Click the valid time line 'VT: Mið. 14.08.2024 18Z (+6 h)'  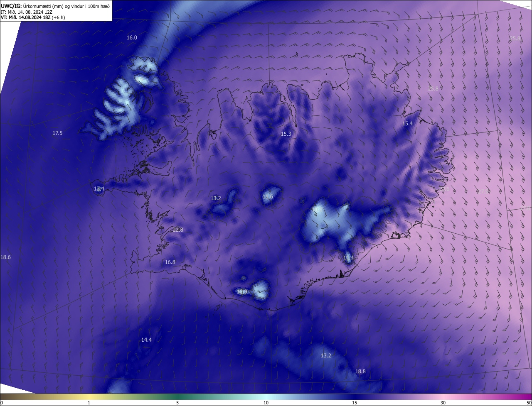pyautogui.click(x=33, y=17)
